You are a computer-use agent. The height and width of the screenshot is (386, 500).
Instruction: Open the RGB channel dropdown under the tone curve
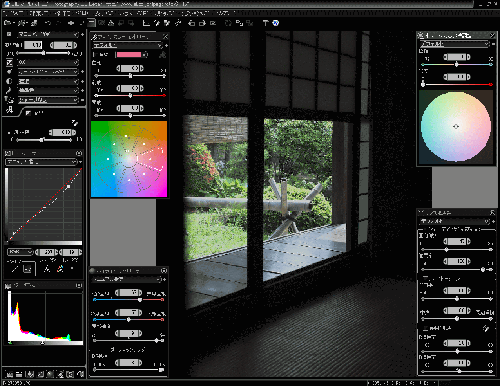[x=20, y=252]
